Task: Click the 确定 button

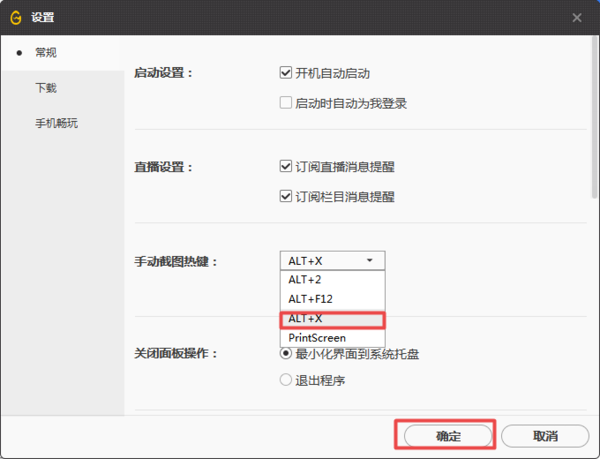Action: pyautogui.click(x=445, y=436)
